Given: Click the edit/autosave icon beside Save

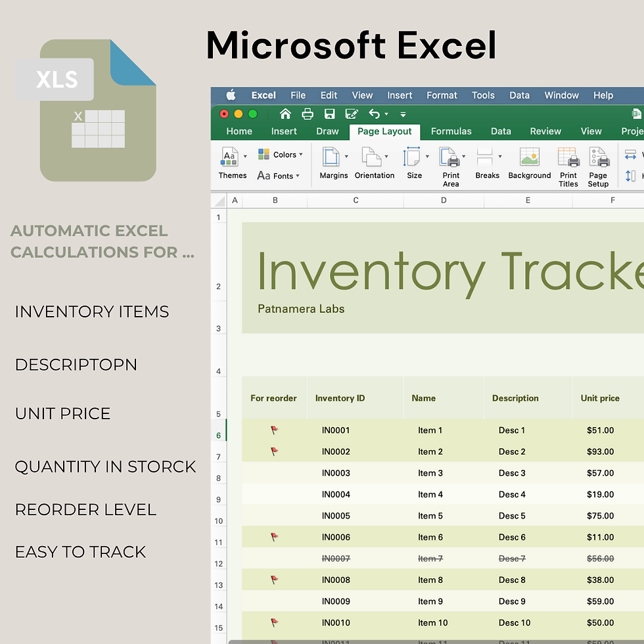Looking at the screenshot, I should pyautogui.click(x=352, y=114).
